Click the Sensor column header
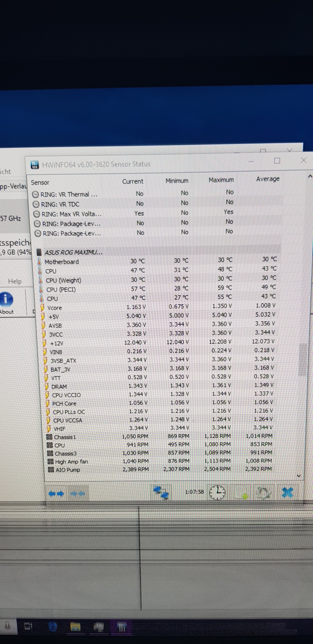 point(40,183)
